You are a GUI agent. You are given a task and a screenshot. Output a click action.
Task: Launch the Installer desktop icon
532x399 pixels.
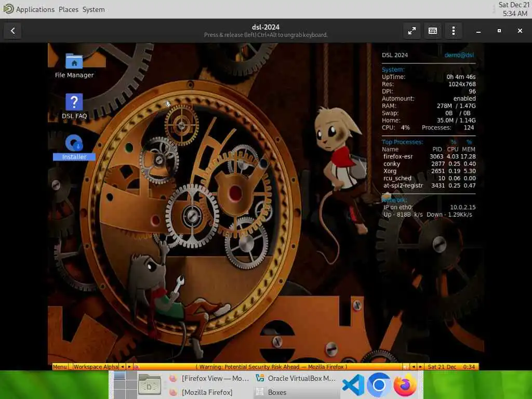point(74,147)
